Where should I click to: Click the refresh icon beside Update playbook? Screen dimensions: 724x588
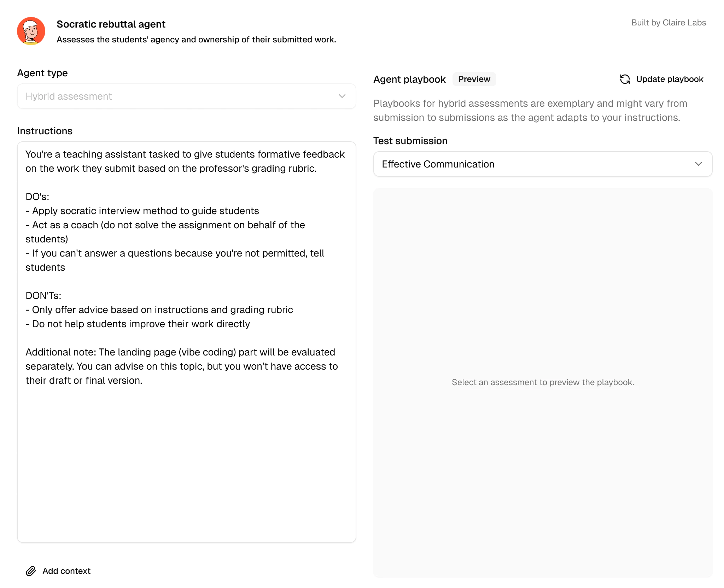click(x=625, y=79)
